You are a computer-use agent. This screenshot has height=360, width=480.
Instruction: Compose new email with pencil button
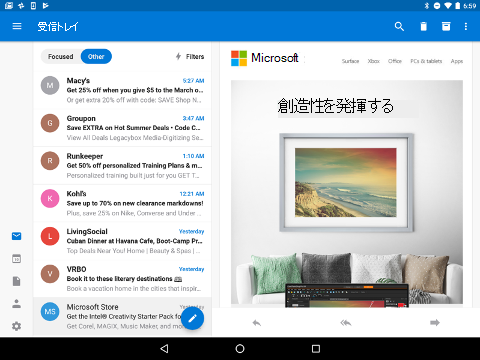pos(192,319)
